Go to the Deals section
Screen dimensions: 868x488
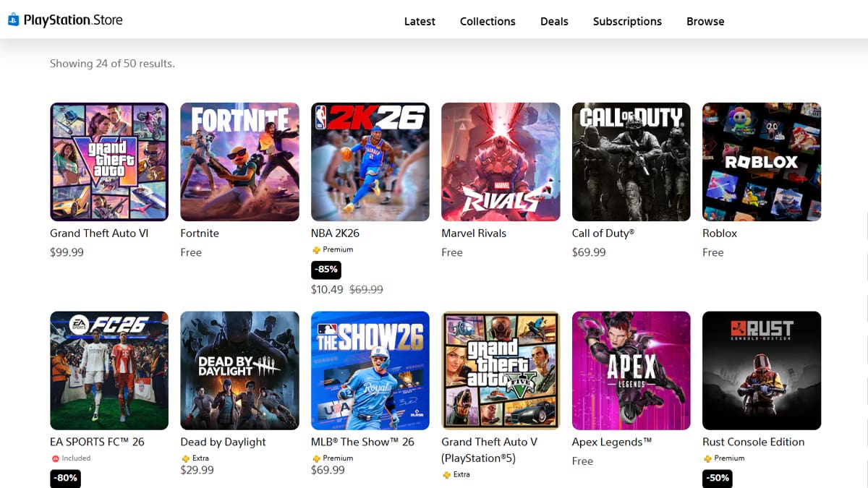554,21
